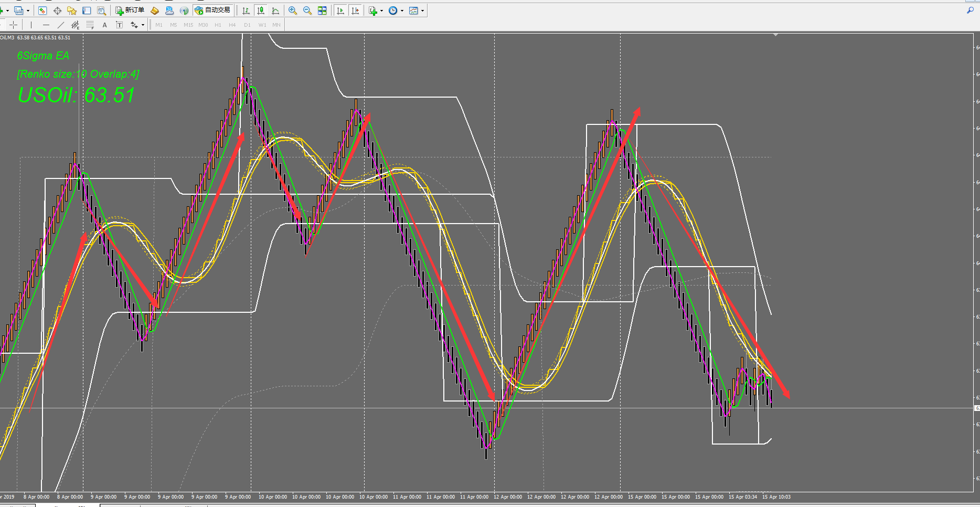Image resolution: width=980 pixels, height=507 pixels.
Task: Open the Data Window crosshair-target icon
Action: tap(57, 10)
